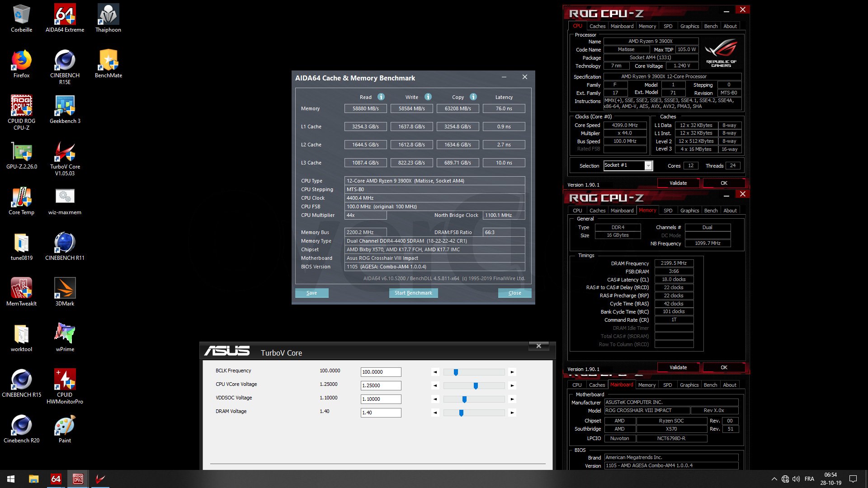The height and width of the screenshot is (488, 868).
Task: Open Bench tab in top CPU-Z window
Action: pos(711,26)
